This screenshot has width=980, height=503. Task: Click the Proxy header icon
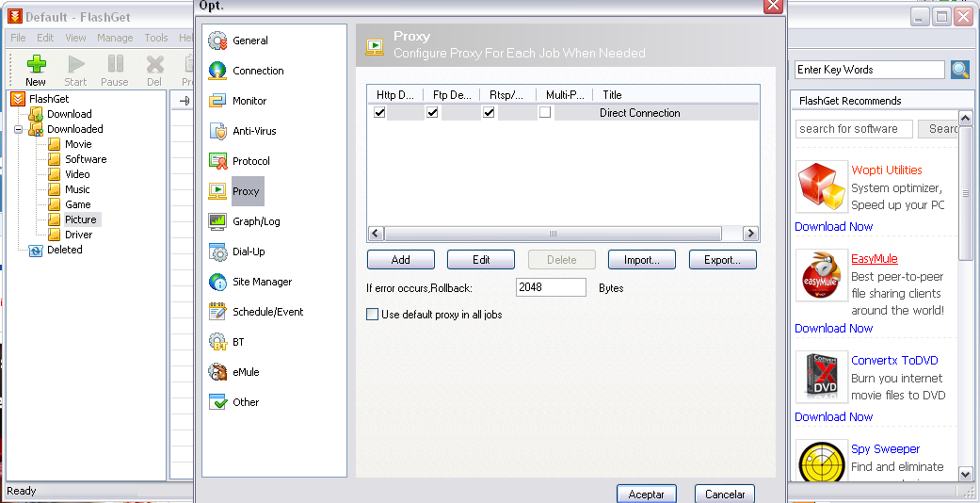(x=375, y=46)
